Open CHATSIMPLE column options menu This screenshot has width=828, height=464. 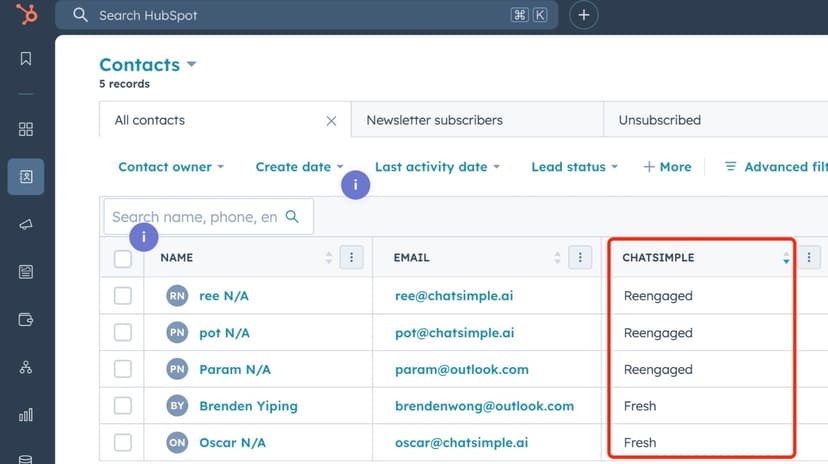coord(808,257)
